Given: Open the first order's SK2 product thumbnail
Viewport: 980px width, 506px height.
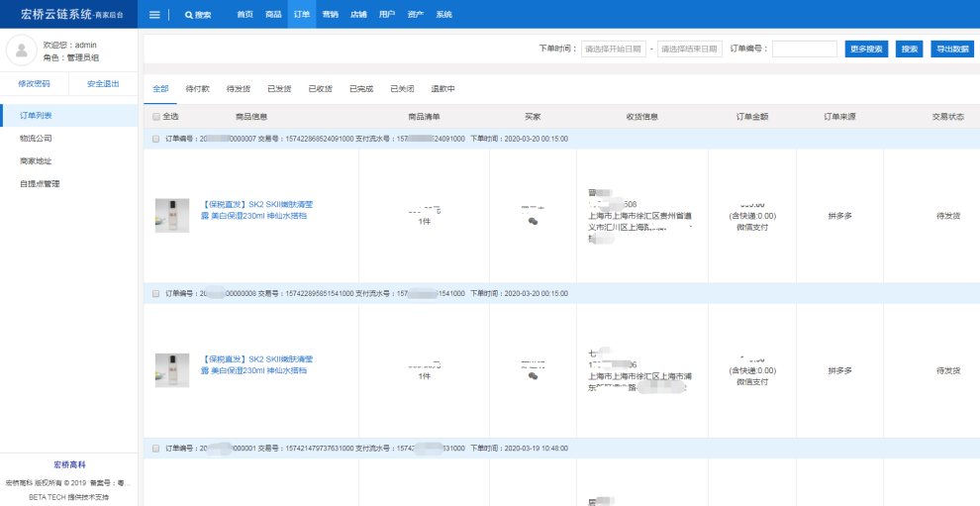Looking at the screenshot, I should 171,215.
